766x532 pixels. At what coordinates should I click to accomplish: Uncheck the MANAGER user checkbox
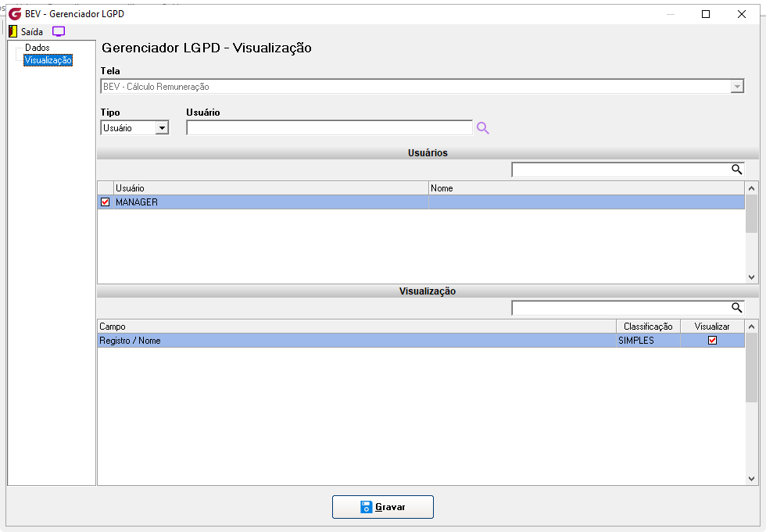105,202
